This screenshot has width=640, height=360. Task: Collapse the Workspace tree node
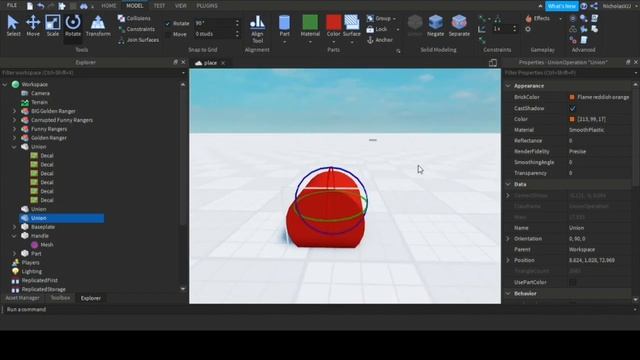(x=5, y=84)
